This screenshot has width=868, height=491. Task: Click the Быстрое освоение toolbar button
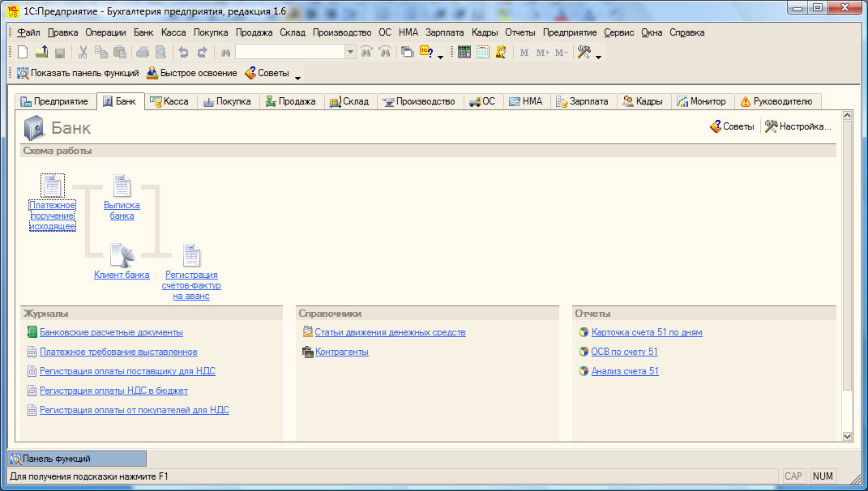tap(191, 73)
